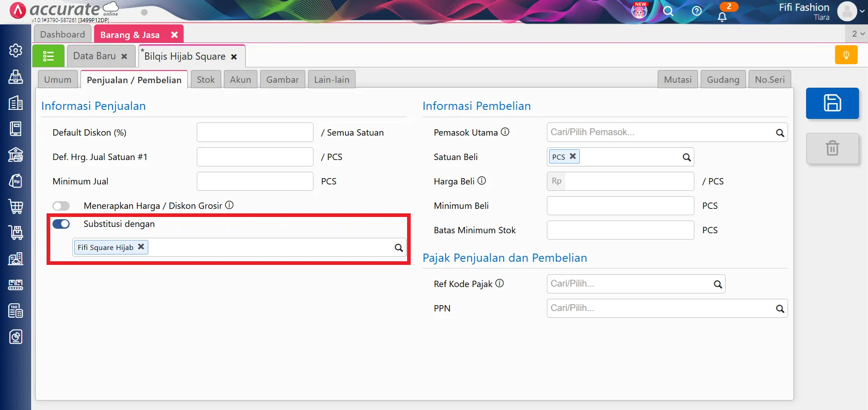Click the trash delete icon button
This screenshot has width=868, height=410.
tap(832, 148)
